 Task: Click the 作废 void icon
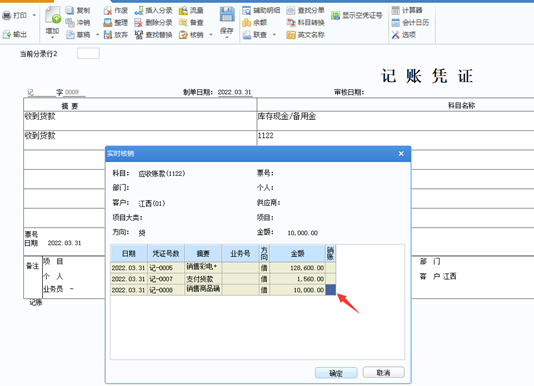pyautogui.click(x=108, y=11)
